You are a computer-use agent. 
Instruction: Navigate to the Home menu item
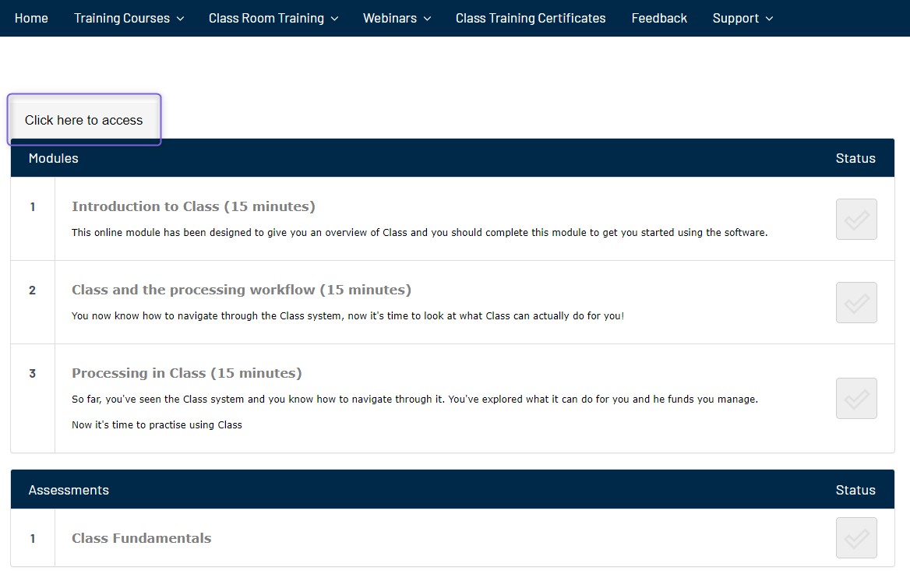pos(31,18)
